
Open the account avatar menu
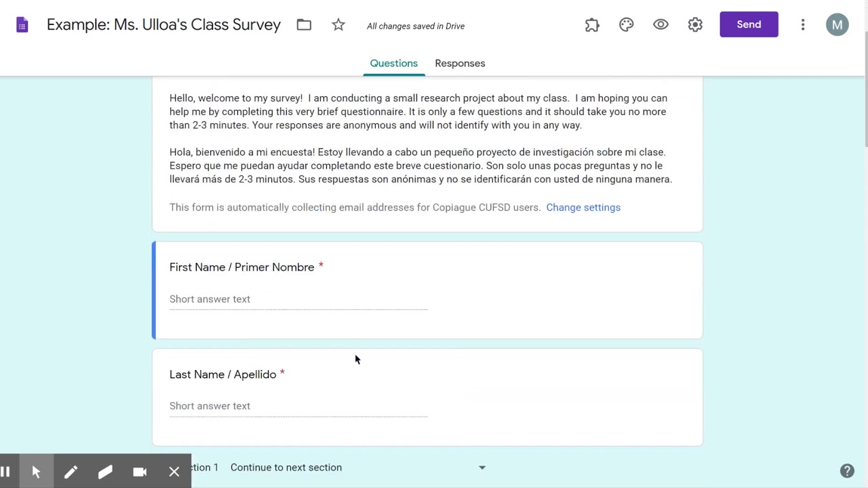point(837,25)
